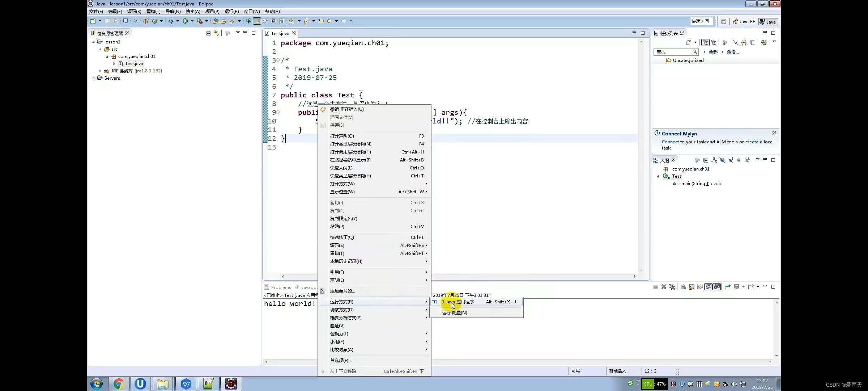Click the Open Perspective icon
Image resolution: width=868 pixels, height=391 pixels.
point(724,22)
